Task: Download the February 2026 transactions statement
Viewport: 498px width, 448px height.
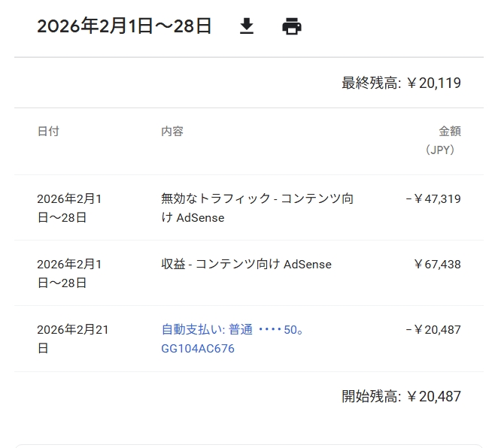Action: [247, 27]
